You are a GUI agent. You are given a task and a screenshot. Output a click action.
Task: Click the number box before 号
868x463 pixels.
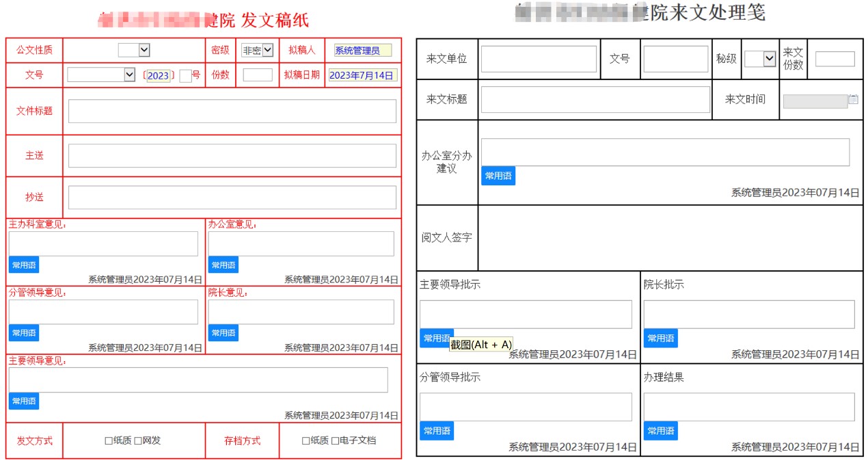point(185,76)
